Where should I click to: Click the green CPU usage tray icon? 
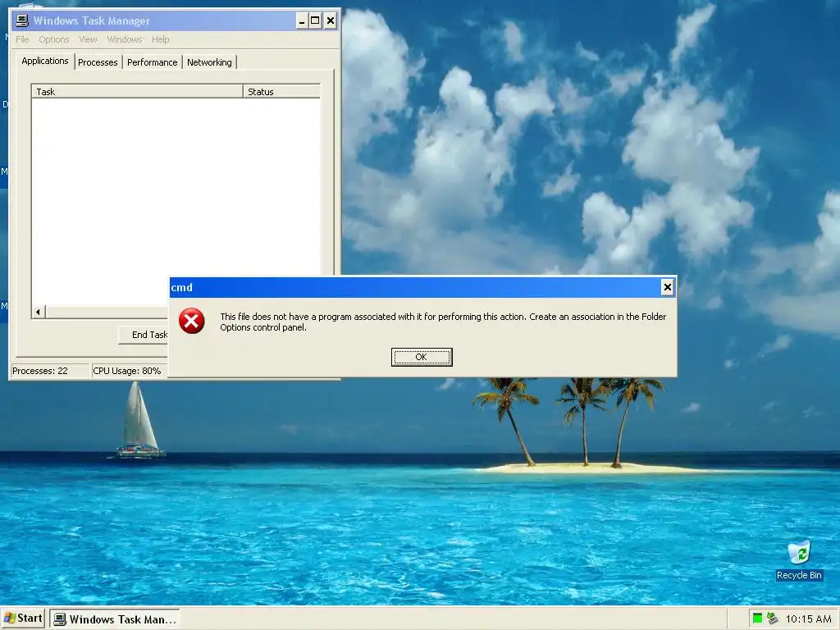pos(757,619)
